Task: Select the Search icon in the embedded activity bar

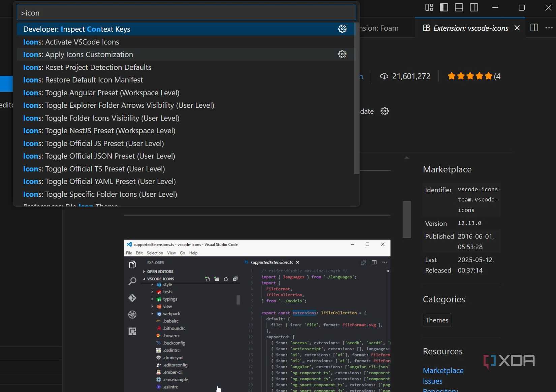Action: (x=132, y=282)
